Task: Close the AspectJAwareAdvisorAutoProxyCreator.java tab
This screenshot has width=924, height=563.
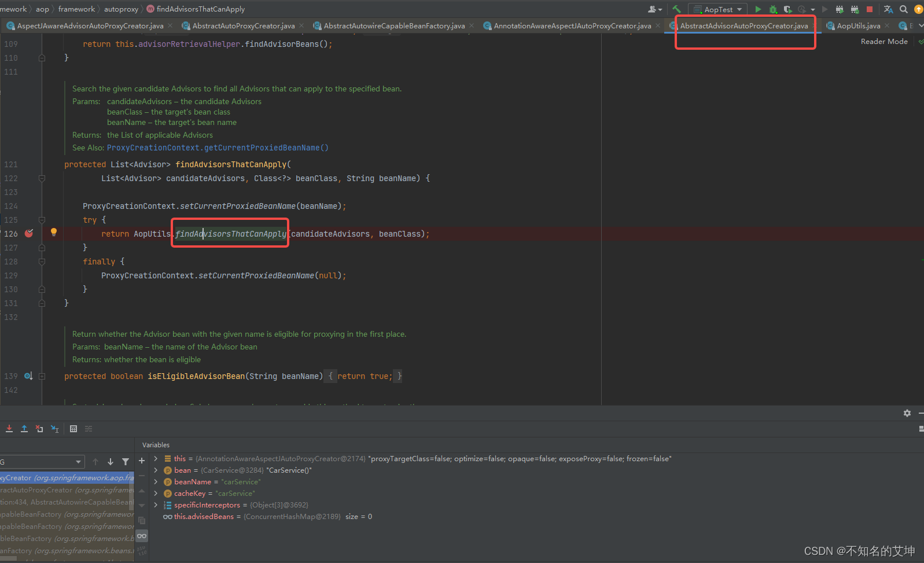Action: tap(170, 26)
